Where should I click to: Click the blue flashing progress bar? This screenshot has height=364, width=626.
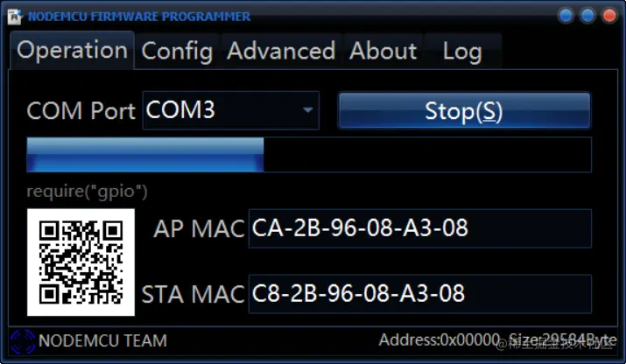(309, 155)
